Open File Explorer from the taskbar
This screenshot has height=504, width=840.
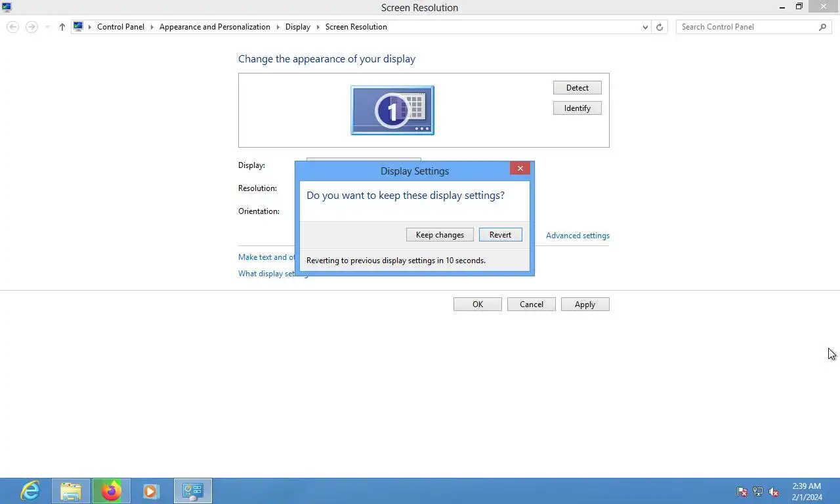(x=71, y=491)
